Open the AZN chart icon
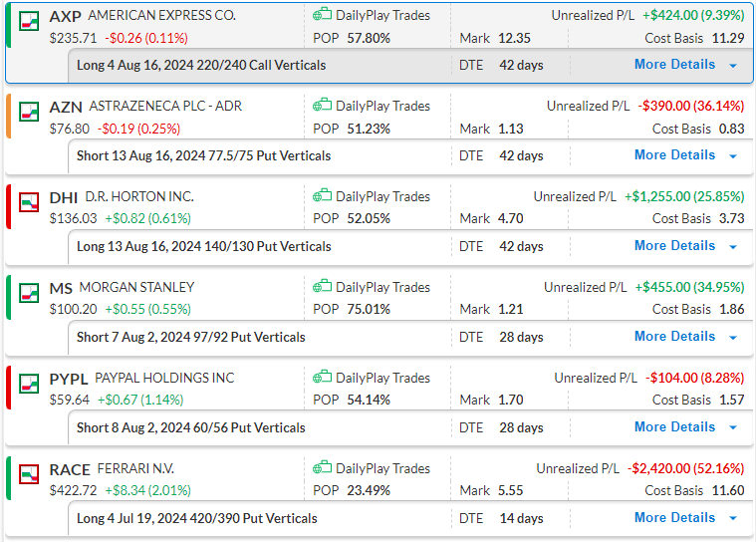This screenshot has height=542, width=756. coord(29,112)
